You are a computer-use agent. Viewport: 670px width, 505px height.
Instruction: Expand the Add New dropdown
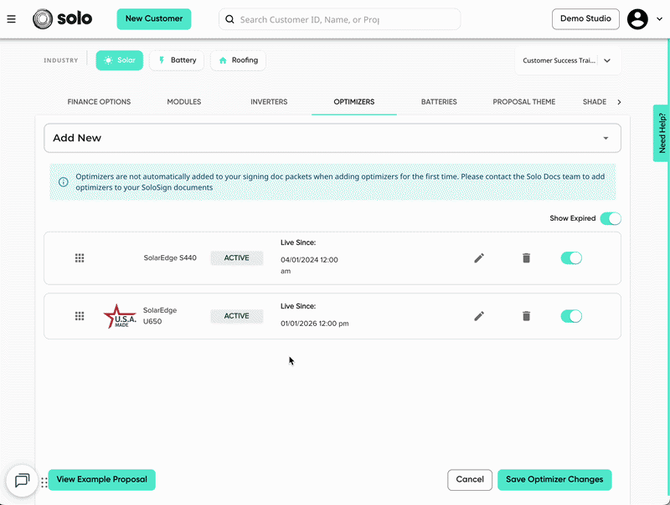coord(332,138)
